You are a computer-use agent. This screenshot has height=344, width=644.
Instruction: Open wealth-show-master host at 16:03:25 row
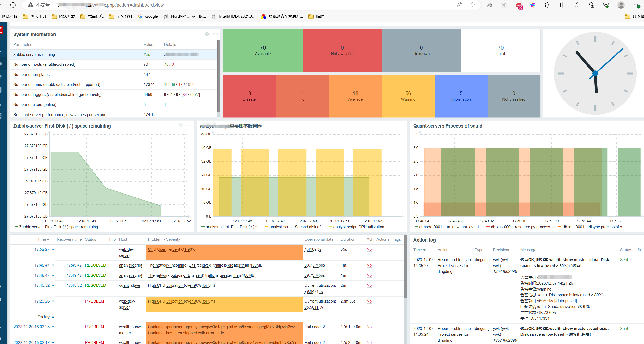tap(130, 330)
